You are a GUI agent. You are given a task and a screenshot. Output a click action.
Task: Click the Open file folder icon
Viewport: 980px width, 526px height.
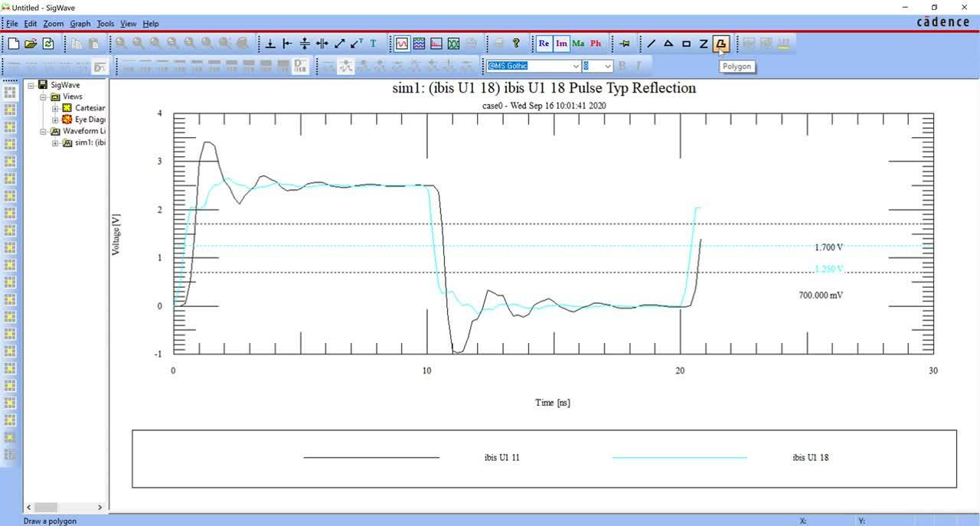tap(31, 44)
